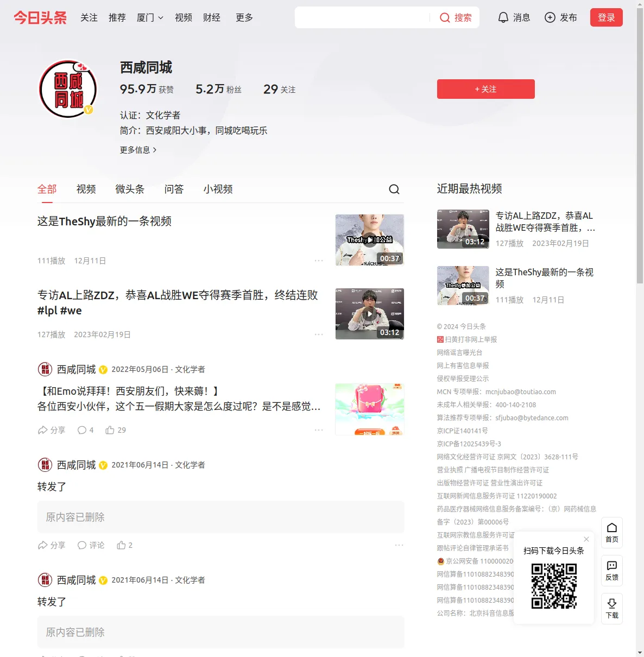Share the first 转发了 post
This screenshot has height=657, width=644.
coord(52,545)
